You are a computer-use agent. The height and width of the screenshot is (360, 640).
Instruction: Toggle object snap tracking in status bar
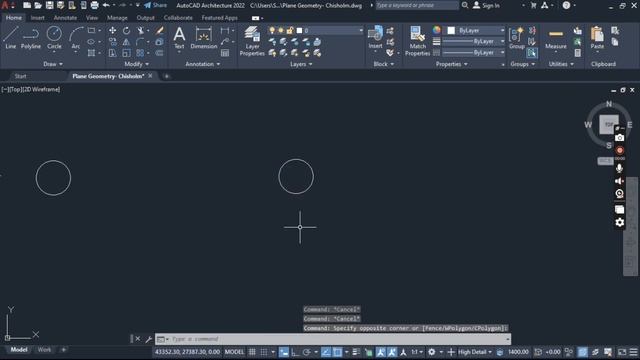click(326, 352)
